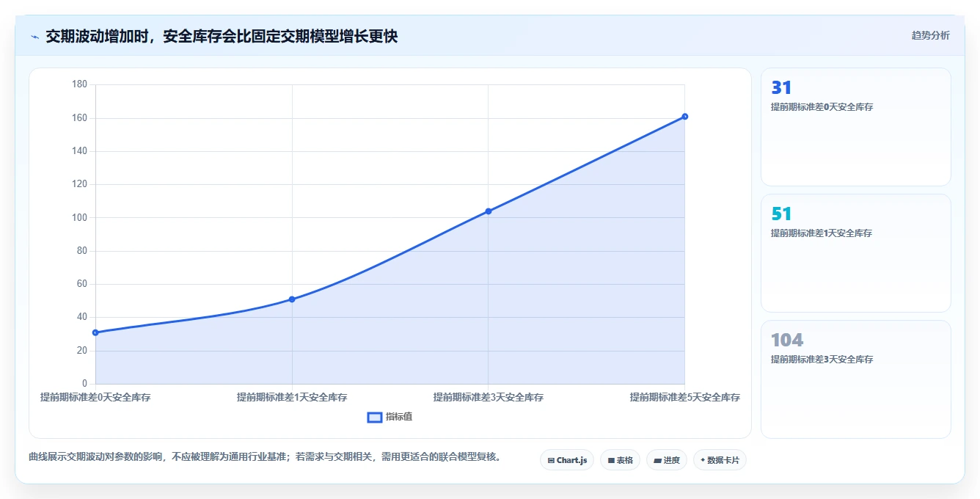Open the card showing 104
Image resolution: width=980 pixels, height=499 pixels.
[x=856, y=379]
